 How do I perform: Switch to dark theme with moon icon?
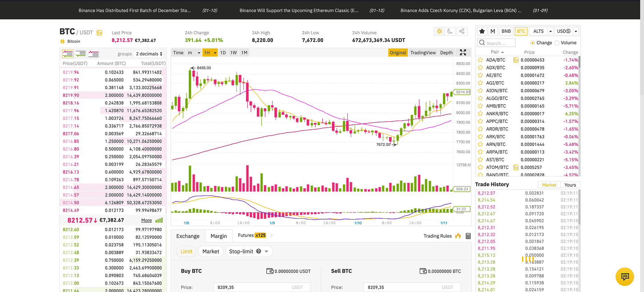pyautogui.click(x=450, y=31)
